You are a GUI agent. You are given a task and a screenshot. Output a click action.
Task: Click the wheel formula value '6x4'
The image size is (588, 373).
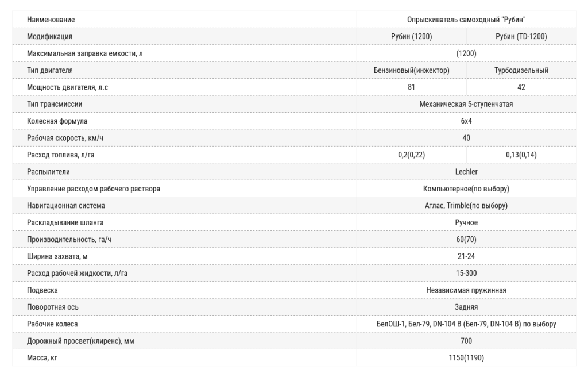pyautogui.click(x=466, y=121)
